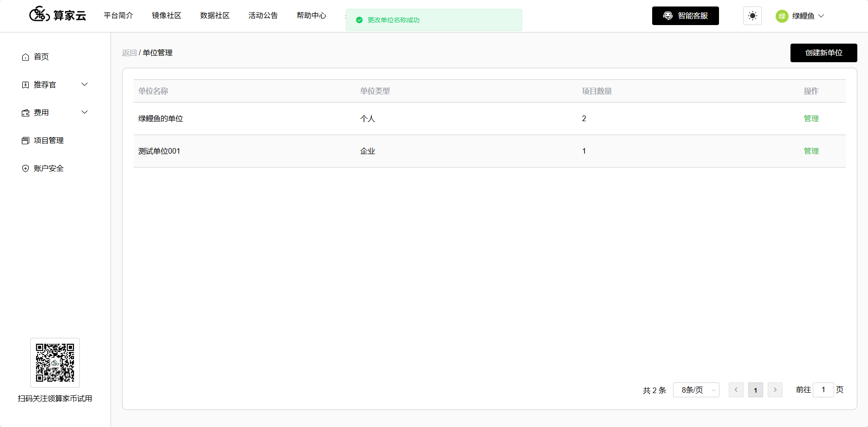Click the 单位管理 breadcrumb text
The height and width of the screenshot is (427, 868).
pyautogui.click(x=158, y=53)
